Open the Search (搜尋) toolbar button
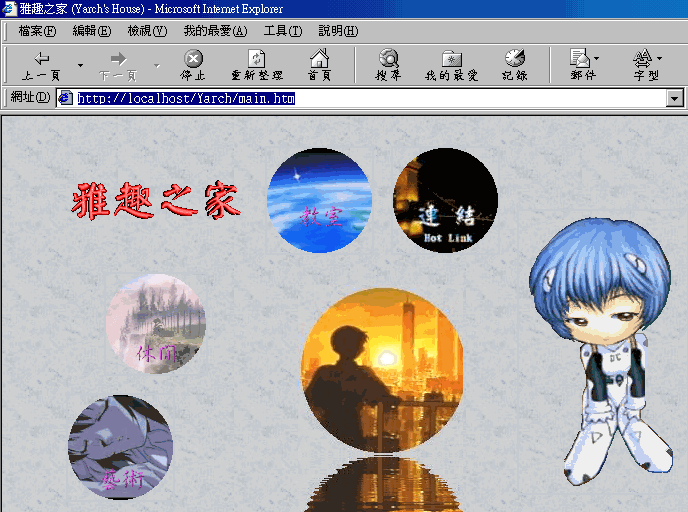 click(x=388, y=65)
